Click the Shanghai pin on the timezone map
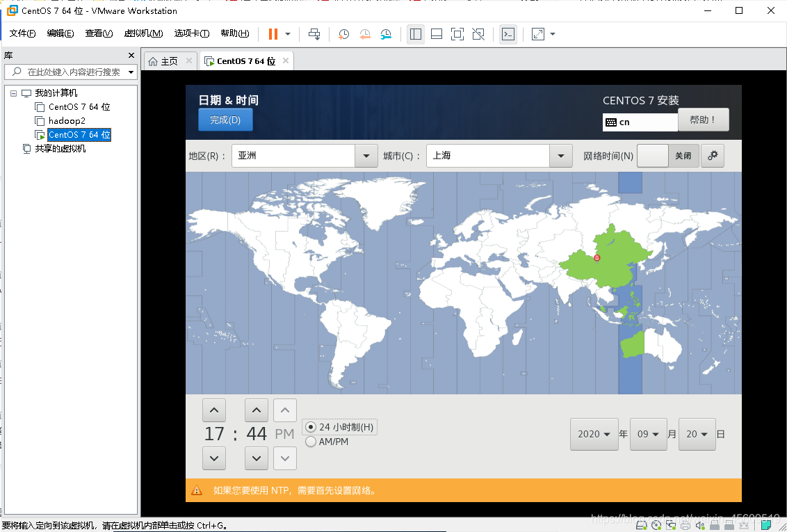Image resolution: width=787 pixels, height=532 pixels. click(x=597, y=259)
